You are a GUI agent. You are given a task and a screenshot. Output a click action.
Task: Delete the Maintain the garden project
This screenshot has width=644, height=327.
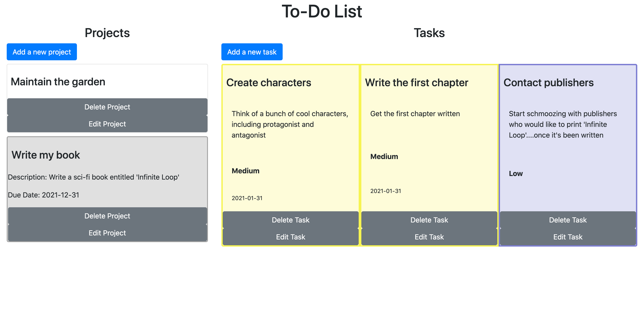[107, 107]
